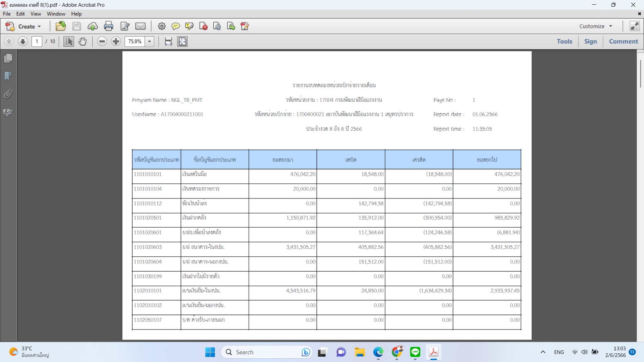Open a file with the folder icon
The width and height of the screenshot is (644, 362).
click(61, 26)
